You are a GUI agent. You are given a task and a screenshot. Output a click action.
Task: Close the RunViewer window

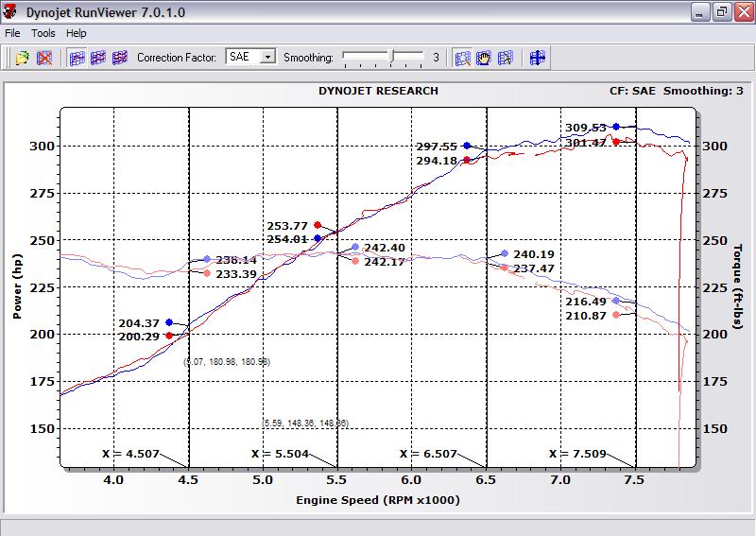tap(744, 12)
